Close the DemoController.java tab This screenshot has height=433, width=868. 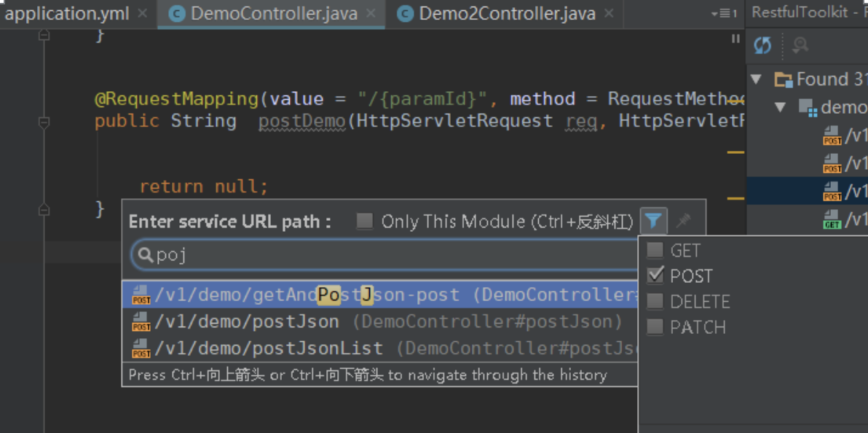pyautogui.click(x=372, y=14)
